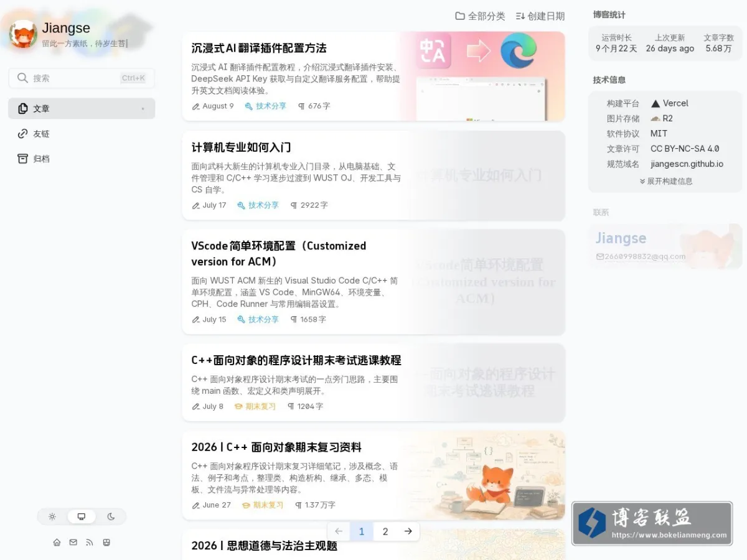Open post VScode 简单环境配置

click(279, 254)
